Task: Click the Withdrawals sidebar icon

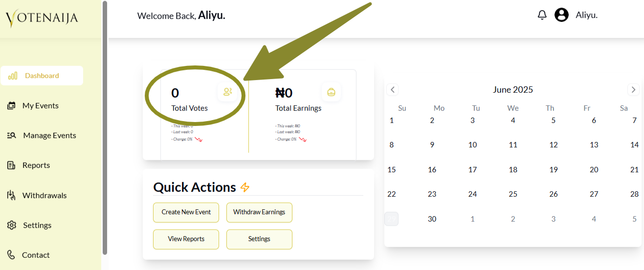Action: (x=11, y=196)
